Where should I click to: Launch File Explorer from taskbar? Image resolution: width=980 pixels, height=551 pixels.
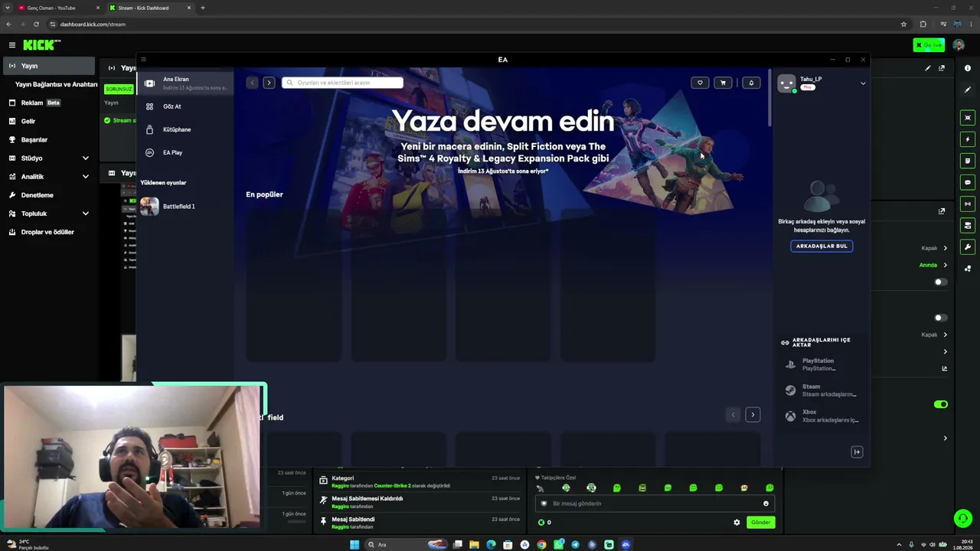click(x=474, y=545)
